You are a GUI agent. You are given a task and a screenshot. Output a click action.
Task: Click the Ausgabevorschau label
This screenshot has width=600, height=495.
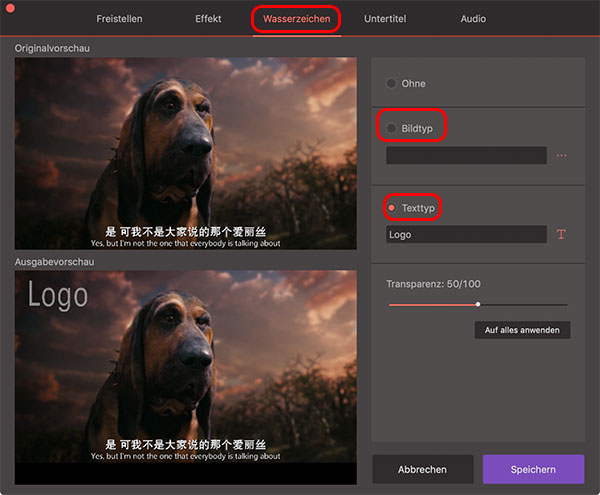pos(54,262)
